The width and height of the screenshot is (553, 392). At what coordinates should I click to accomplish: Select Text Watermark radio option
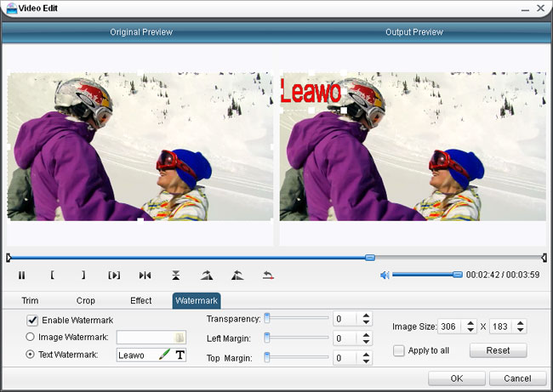click(x=30, y=354)
